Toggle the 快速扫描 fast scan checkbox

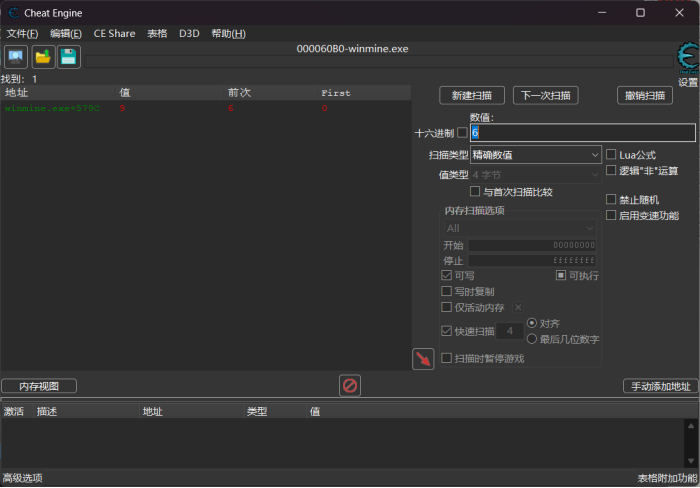[446, 331]
